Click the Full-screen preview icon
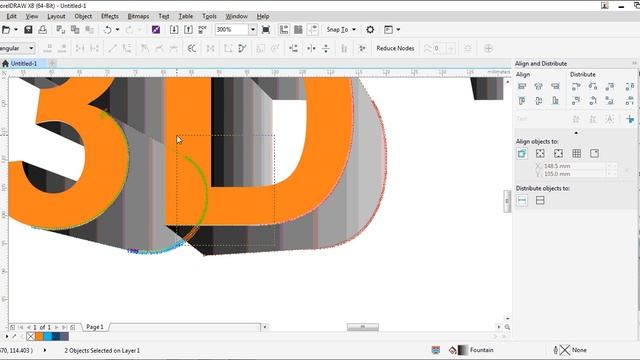 click(266, 29)
